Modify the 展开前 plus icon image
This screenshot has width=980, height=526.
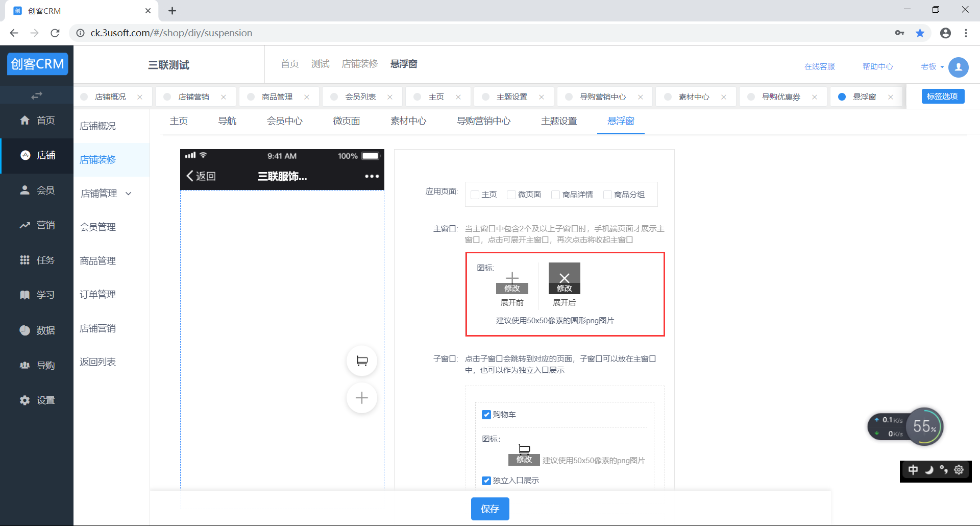[x=512, y=288]
